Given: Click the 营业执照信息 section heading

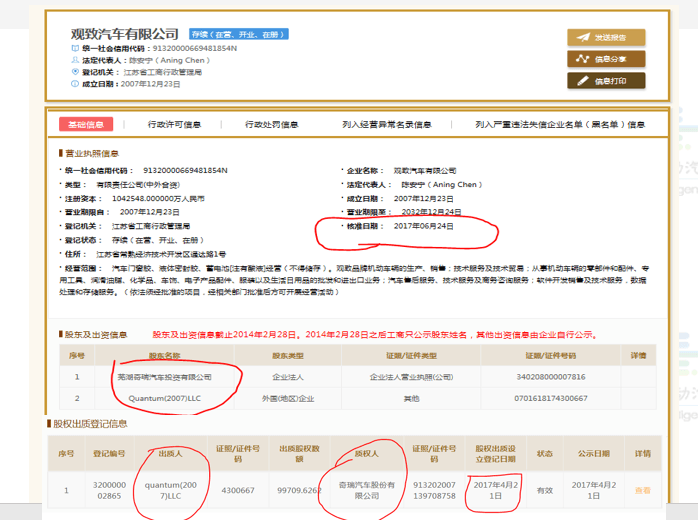Looking at the screenshot, I should (x=91, y=153).
